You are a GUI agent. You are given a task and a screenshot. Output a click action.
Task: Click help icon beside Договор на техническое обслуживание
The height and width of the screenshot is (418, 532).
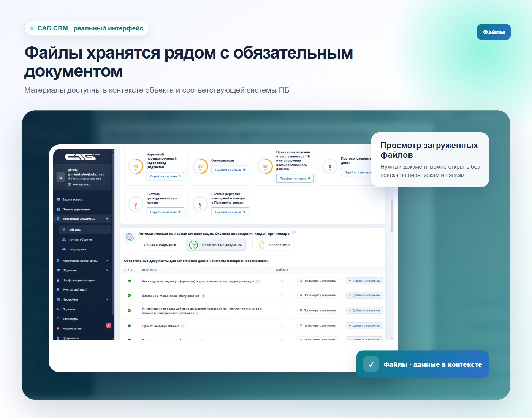point(203,296)
